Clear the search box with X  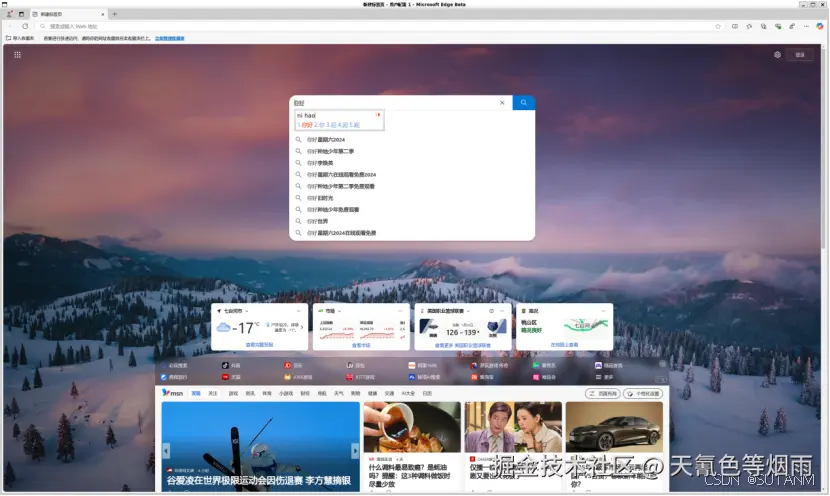click(x=502, y=103)
